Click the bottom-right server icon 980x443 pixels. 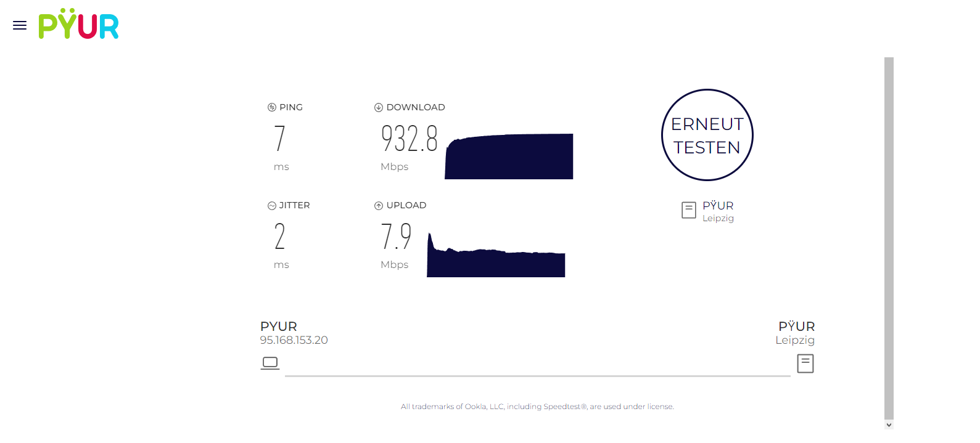(805, 364)
